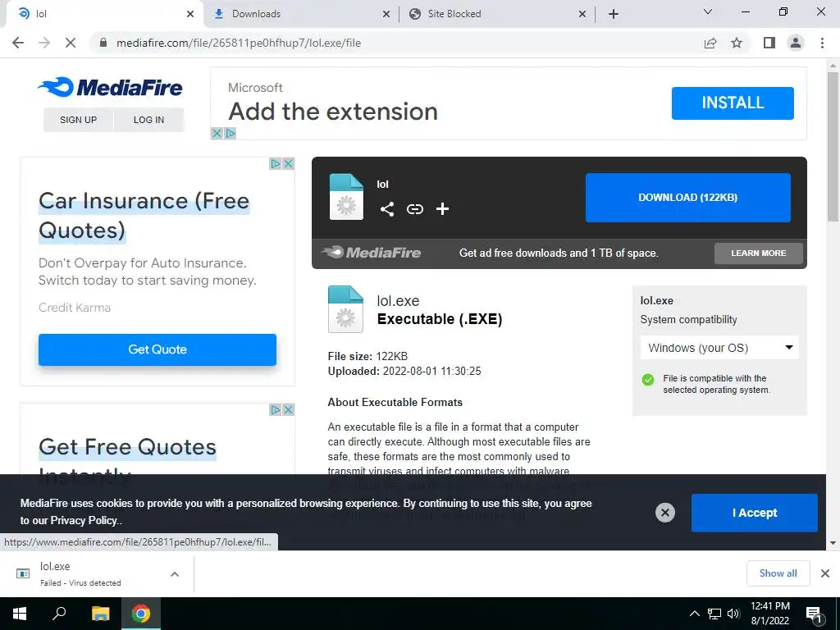Image resolution: width=840 pixels, height=630 pixels.
Task: Close the downloads bar
Action: 825,573
